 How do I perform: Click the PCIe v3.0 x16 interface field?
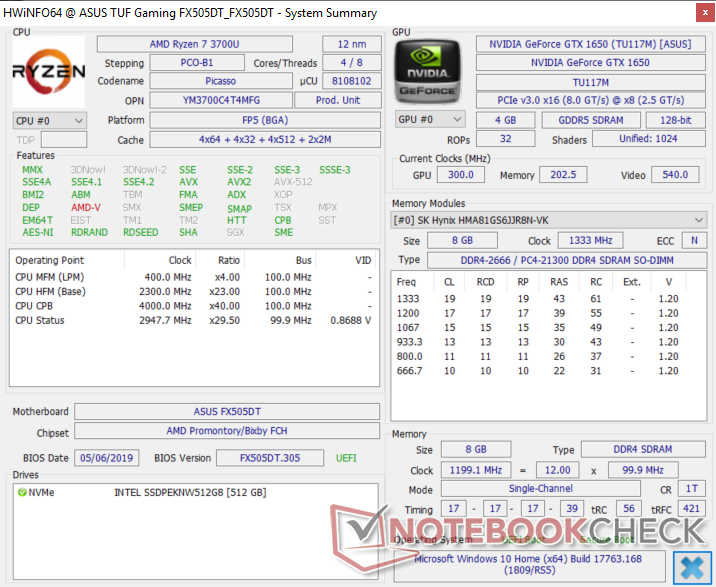pos(590,100)
